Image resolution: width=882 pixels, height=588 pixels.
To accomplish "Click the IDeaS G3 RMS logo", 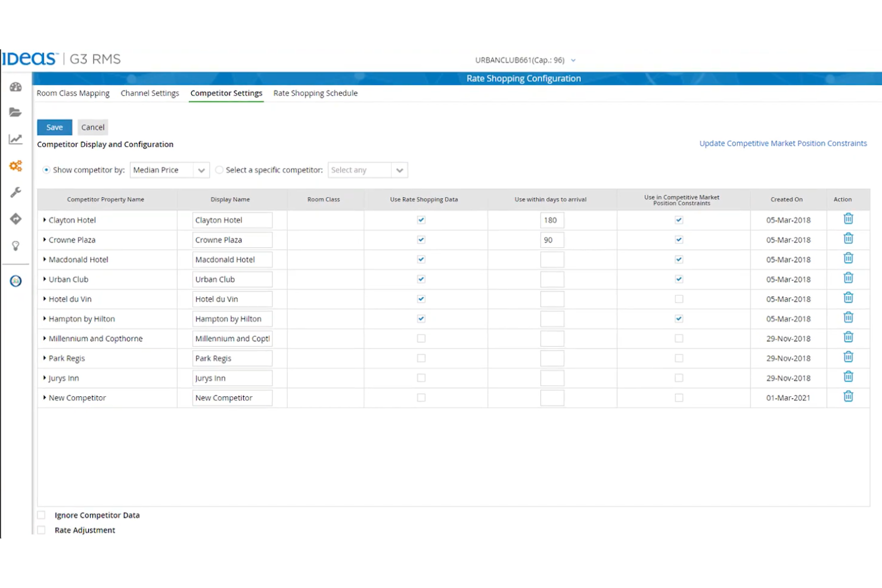I will point(61,58).
